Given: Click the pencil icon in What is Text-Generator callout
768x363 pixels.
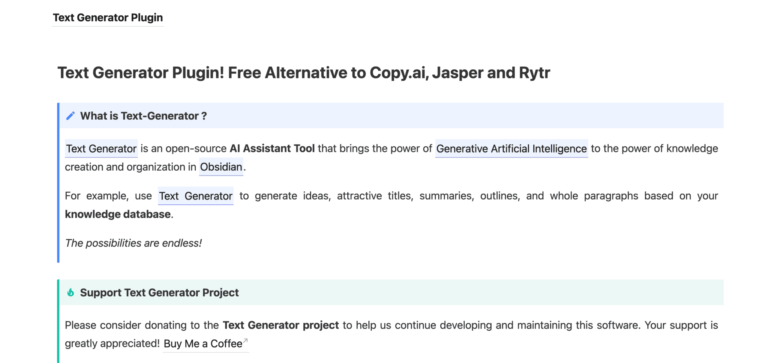Looking at the screenshot, I should 71,116.
